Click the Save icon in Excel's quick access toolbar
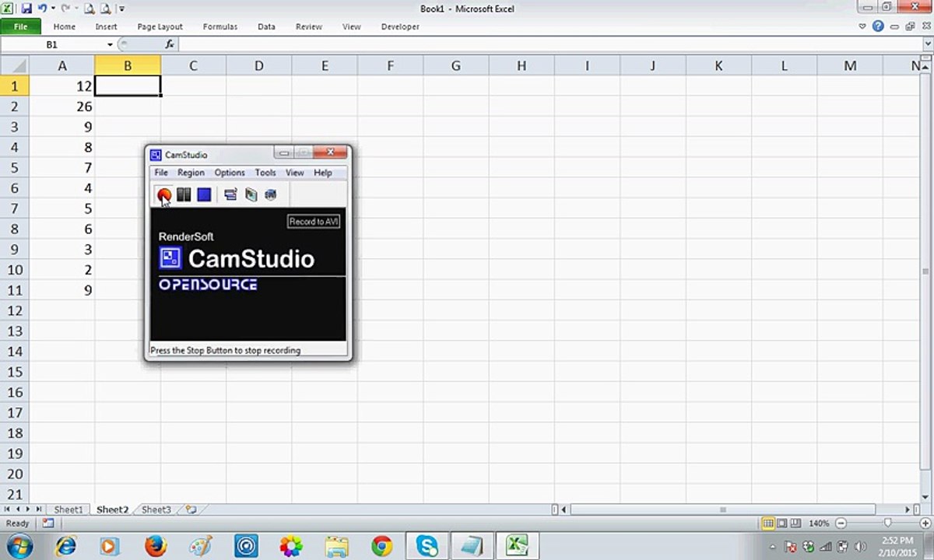This screenshot has height=560, width=934. point(26,9)
